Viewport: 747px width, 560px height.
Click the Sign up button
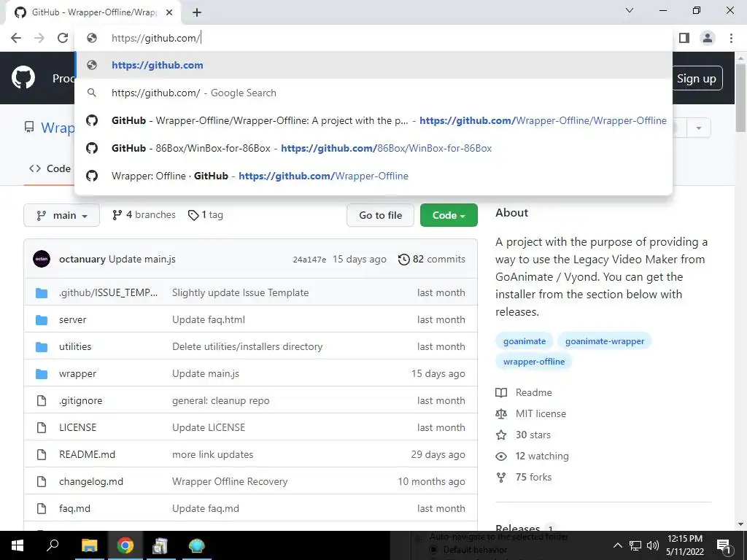(x=697, y=79)
